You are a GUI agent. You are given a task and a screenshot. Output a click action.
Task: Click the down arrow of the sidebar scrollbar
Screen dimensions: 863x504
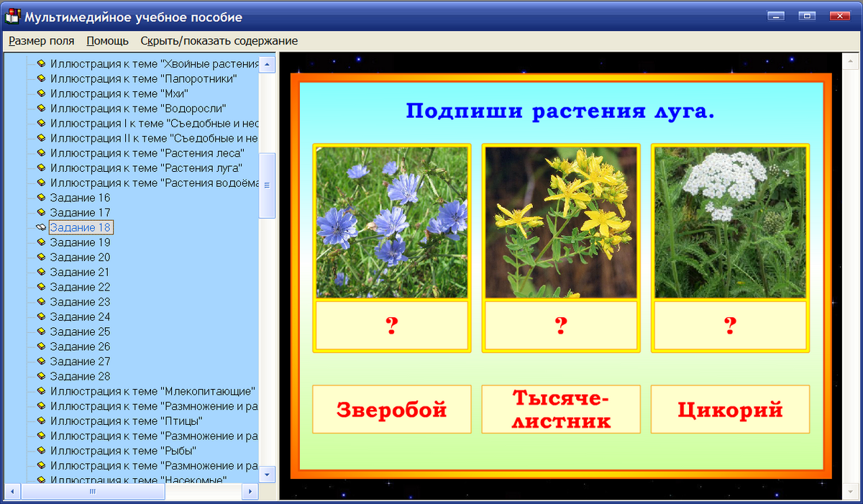pyautogui.click(x=267, y=475)
